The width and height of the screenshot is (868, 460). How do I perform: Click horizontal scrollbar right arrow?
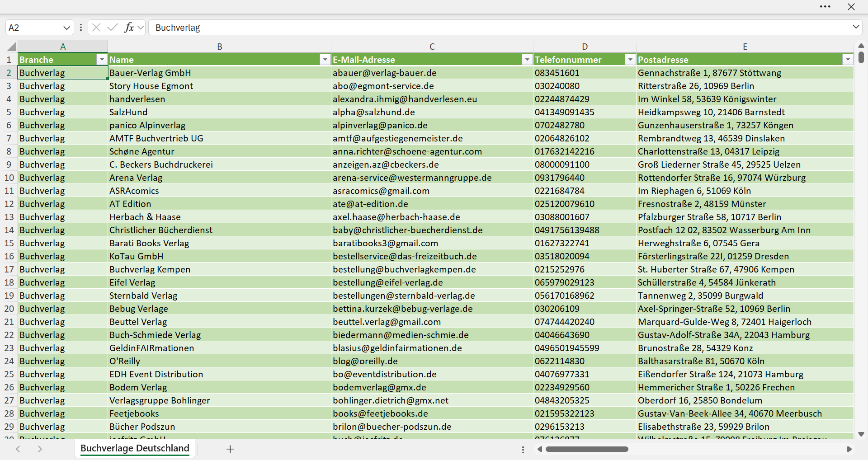click(x=849, y=449)
